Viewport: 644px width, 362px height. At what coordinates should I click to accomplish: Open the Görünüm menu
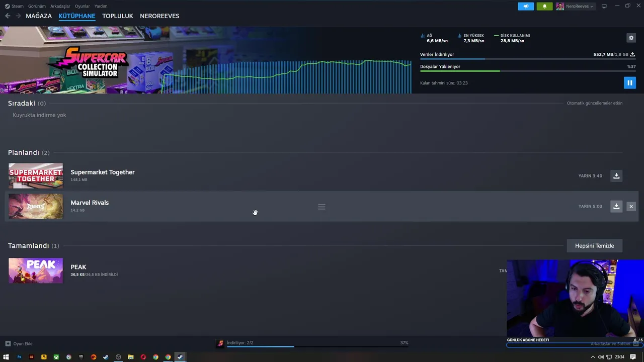click(37, 7)
